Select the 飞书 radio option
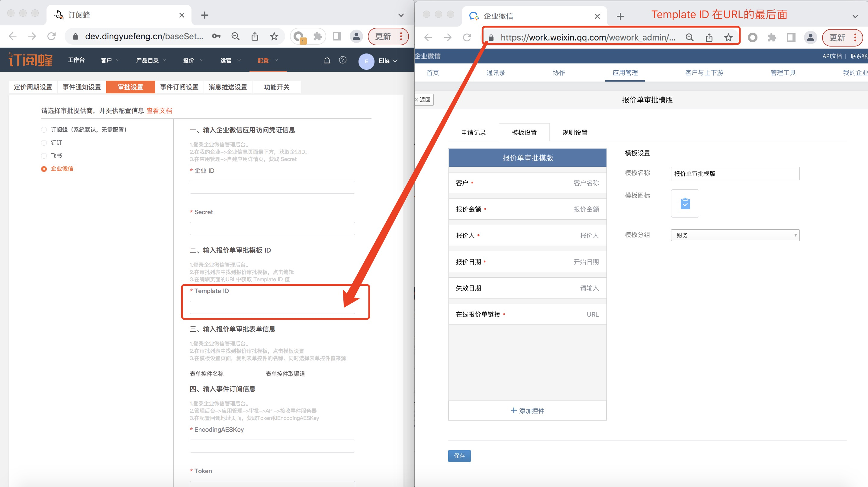Image resolution: width=868 pixels, height=487 pixels. [x=44, y=156]
